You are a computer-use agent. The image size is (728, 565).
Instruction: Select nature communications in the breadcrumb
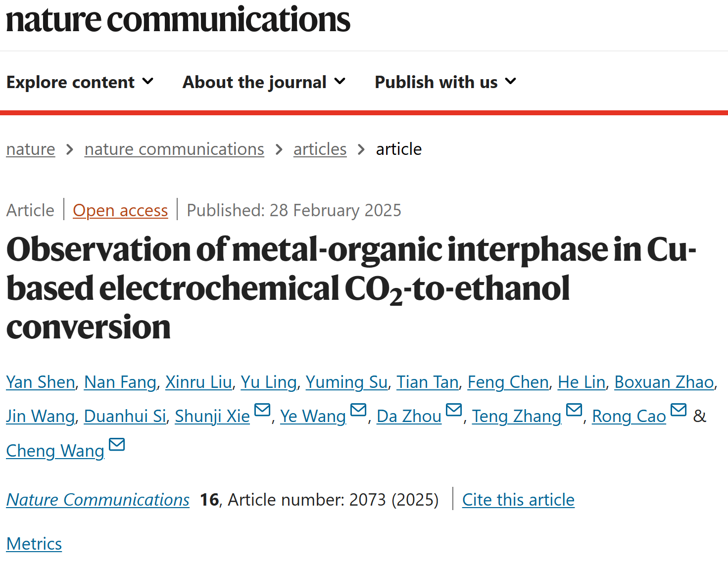coord(174,149)
